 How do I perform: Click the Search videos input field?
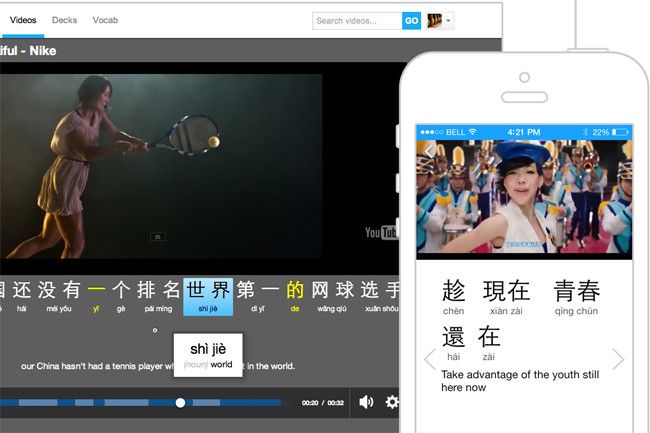(357, 20)
